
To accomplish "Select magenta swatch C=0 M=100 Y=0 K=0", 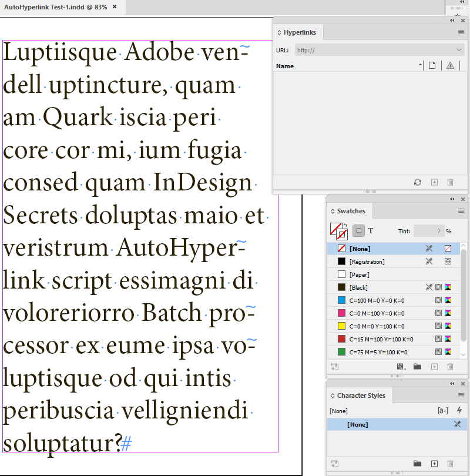I will click(x=394, y=313).
